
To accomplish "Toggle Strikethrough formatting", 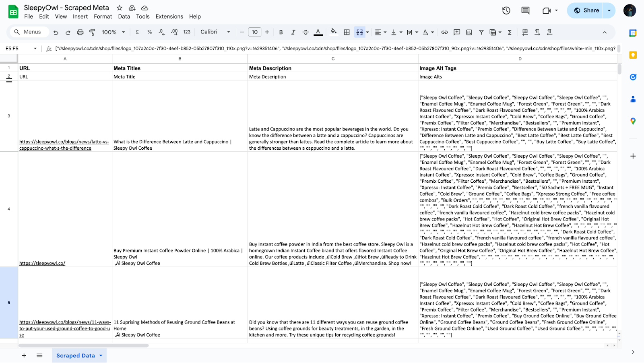I will 305,32.
